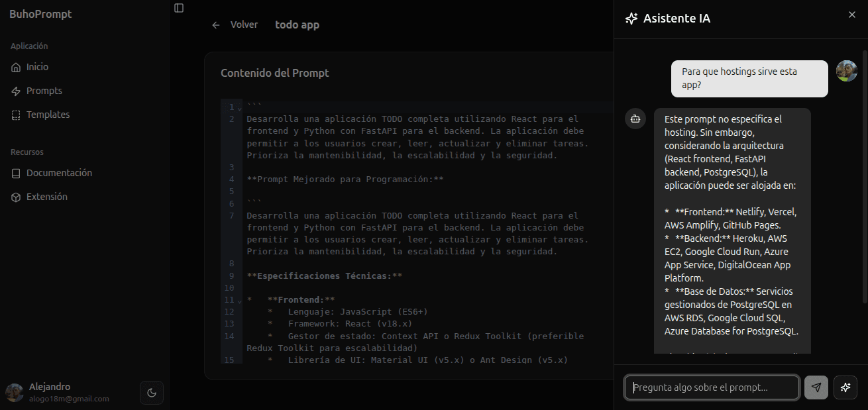868x410 pixels.
Task: Click the back arrow icon
Action: [216, 25]
